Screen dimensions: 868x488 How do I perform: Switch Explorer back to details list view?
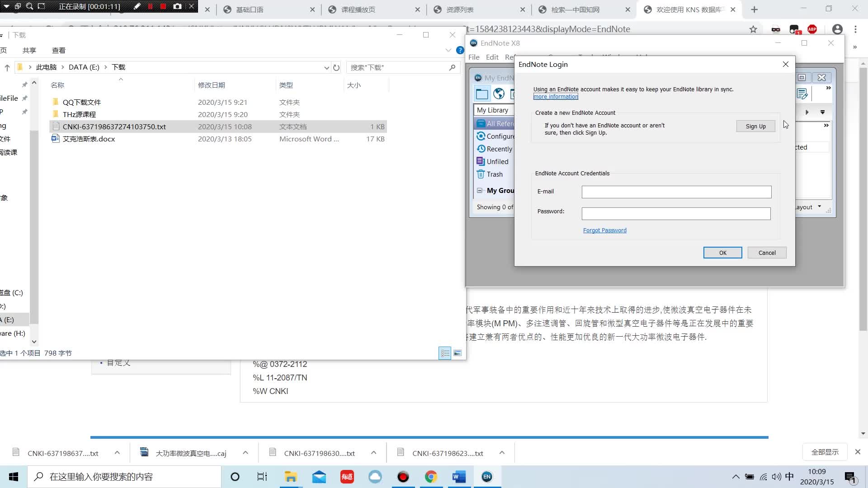(x=445, y=353)
